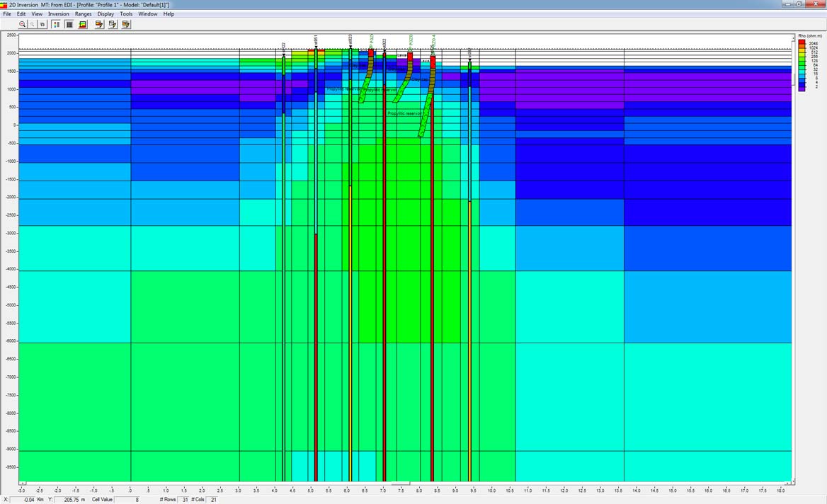This screenshot has height=504, width=827.
Task: Toggle the grid visibility button
Action: [x=69, y=23]
